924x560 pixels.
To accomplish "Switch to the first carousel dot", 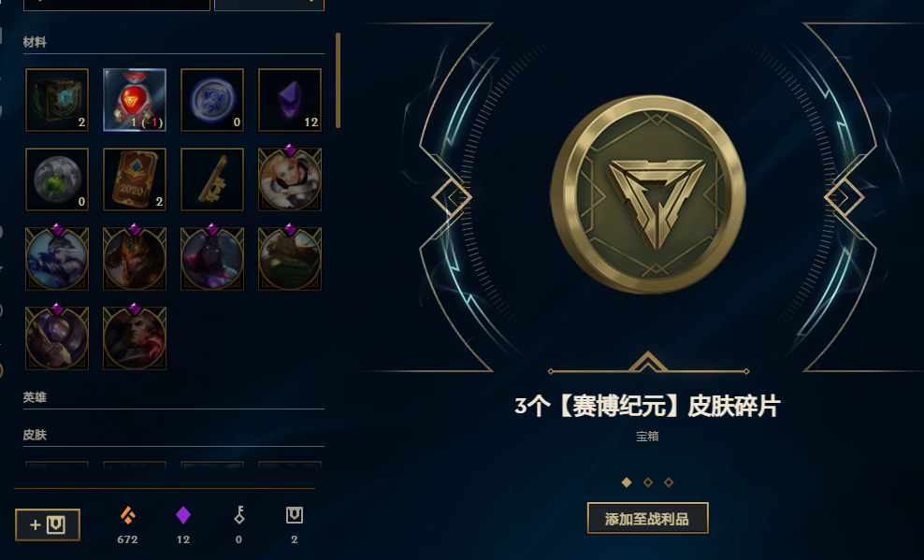I will 627,482.
